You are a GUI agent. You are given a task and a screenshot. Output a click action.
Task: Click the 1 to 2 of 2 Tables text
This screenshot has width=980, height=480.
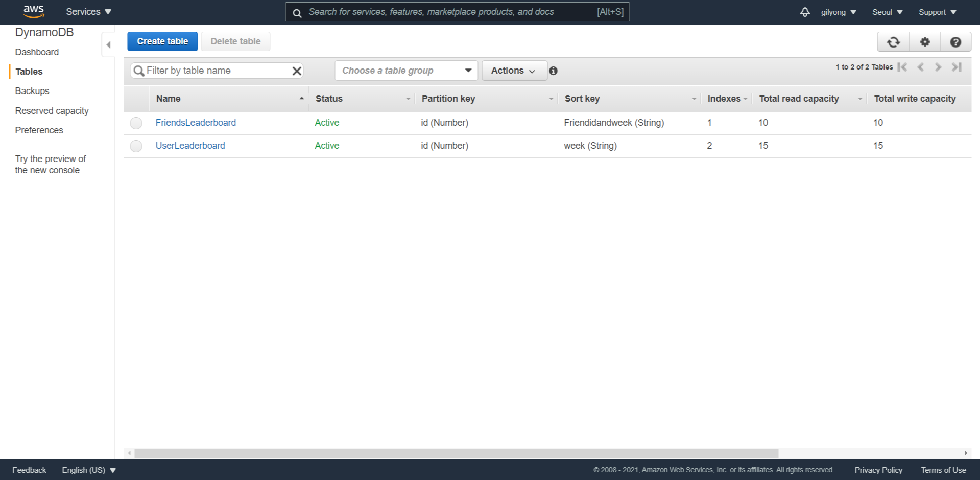864,67
